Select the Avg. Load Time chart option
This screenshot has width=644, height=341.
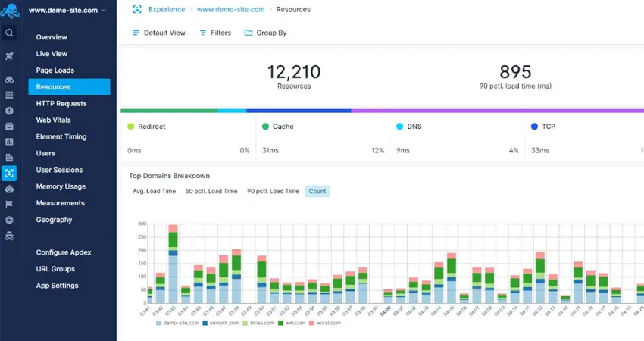point(154,192)
